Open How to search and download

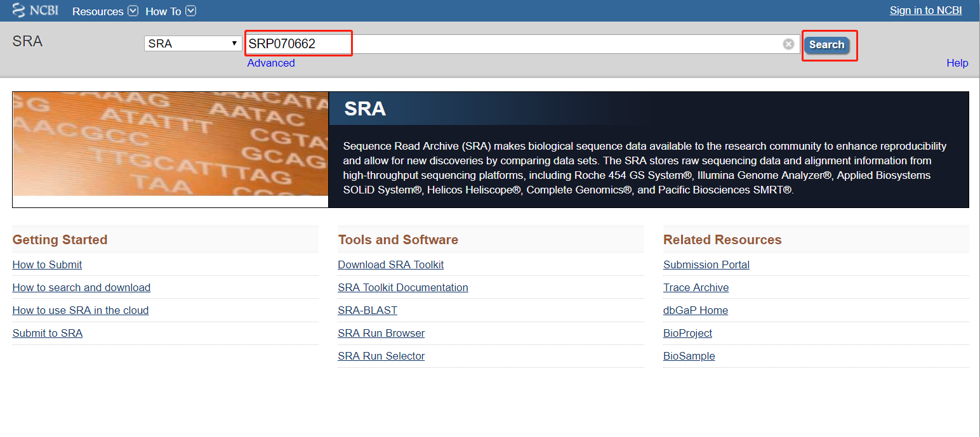pos(81,287)
